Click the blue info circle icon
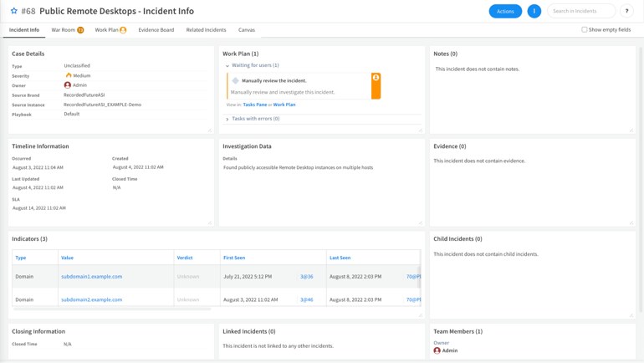The width and height of the screenshot is (644, 363). [534, 11]
